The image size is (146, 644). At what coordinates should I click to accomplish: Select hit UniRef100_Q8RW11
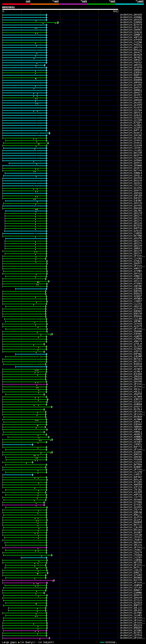tap(131, 90)
